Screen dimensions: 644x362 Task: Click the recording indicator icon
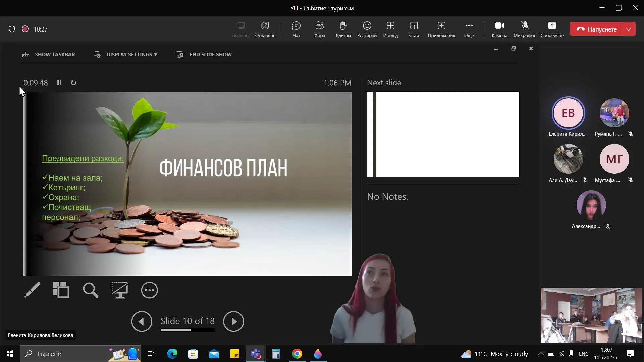25,29
